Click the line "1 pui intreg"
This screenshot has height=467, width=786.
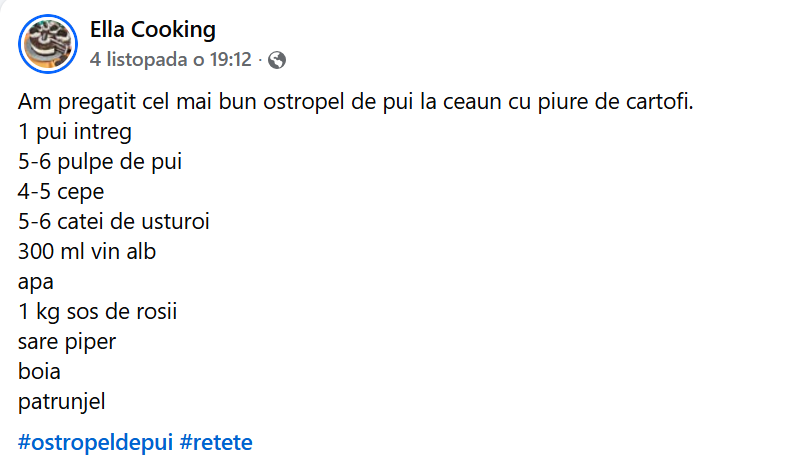point(75,132)
